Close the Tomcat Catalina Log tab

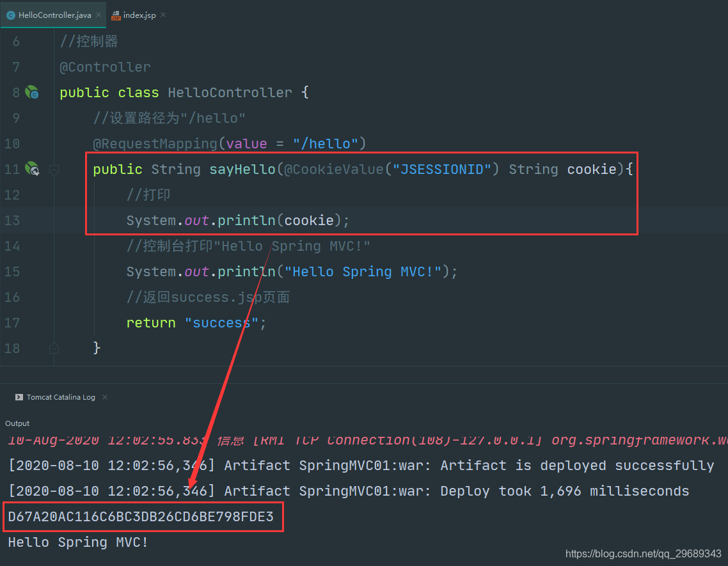[x=105, y=397]
